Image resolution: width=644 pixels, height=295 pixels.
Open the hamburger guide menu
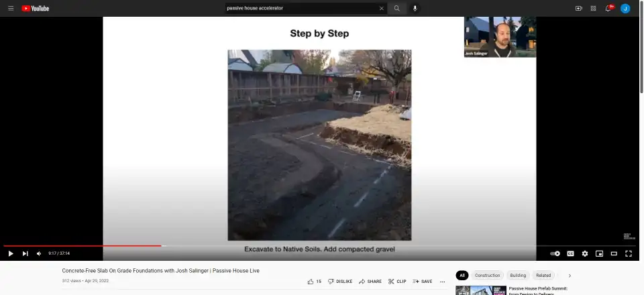tap(11, 8)
